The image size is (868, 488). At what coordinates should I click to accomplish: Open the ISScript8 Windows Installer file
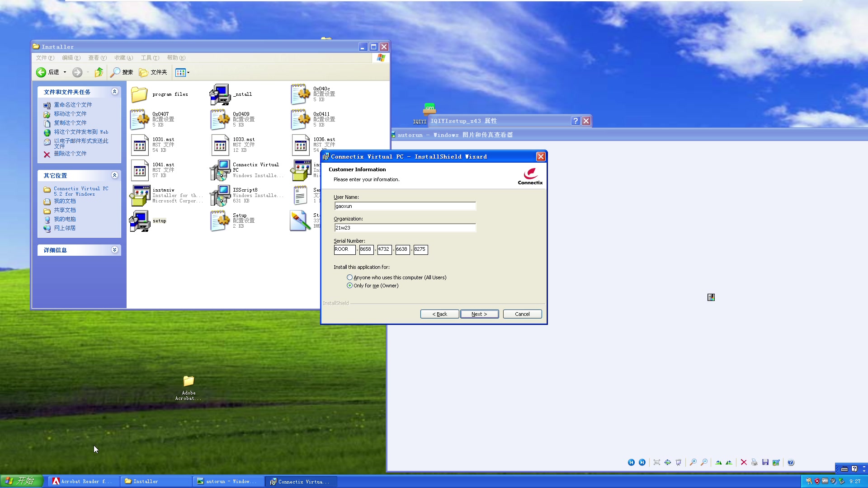[220, 195]
